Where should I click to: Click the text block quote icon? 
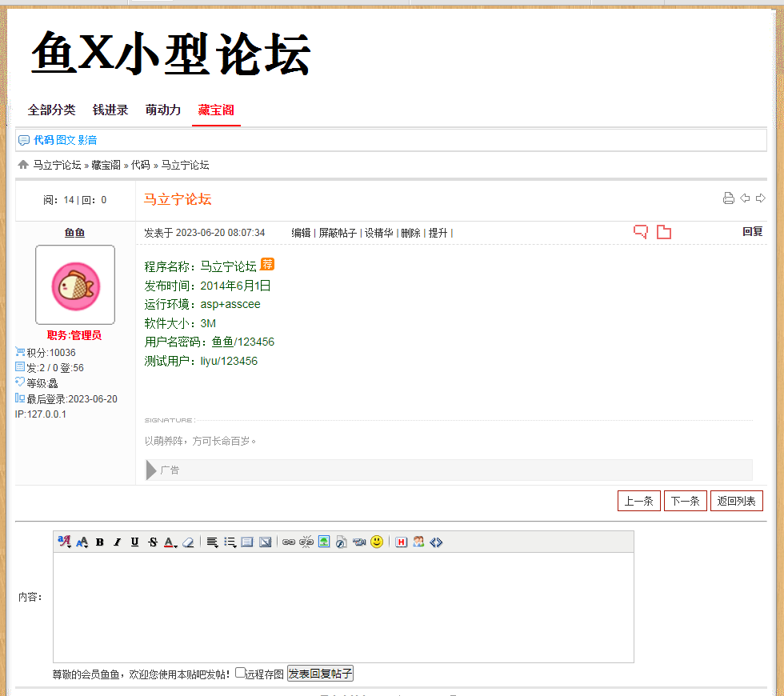click(247, 542)
